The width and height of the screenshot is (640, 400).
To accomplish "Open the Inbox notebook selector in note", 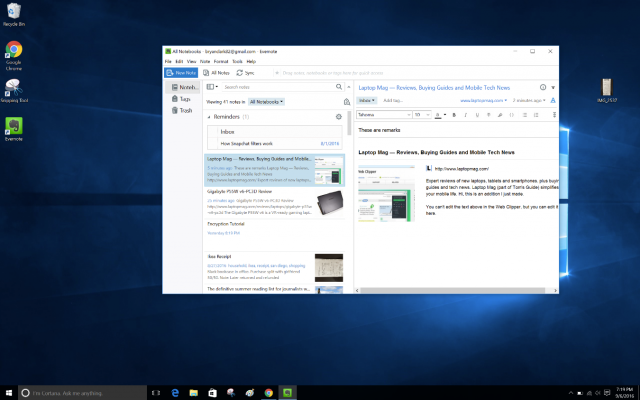I will pyautogui.click(x=367, y=100).
